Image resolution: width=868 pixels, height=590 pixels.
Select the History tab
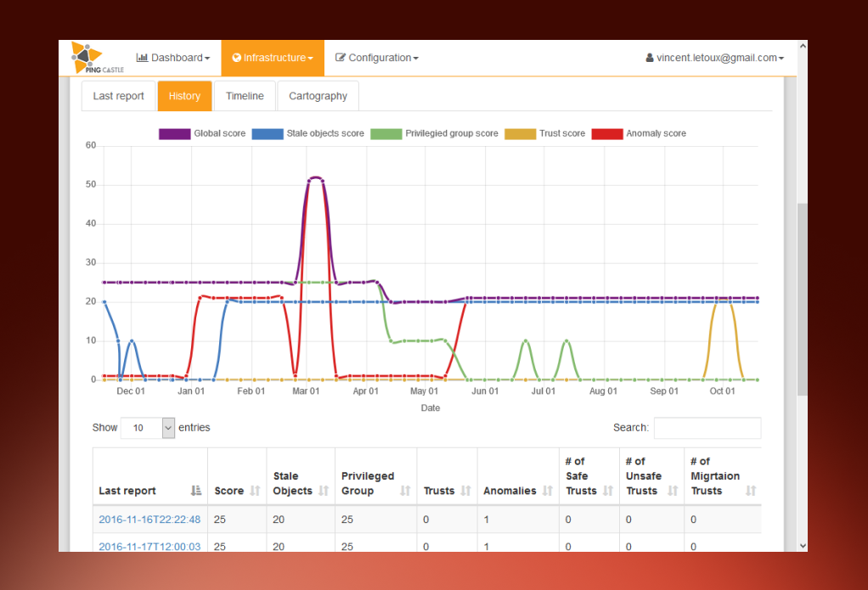tap(184, 96)
